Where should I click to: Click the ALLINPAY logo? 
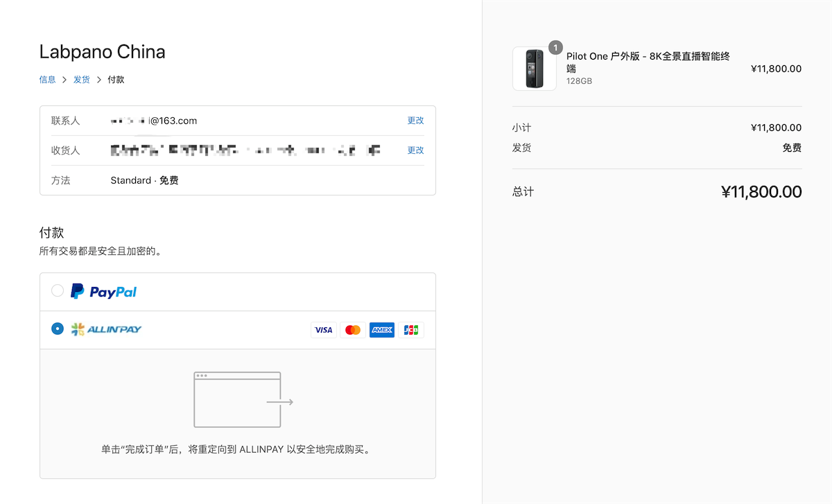pos(105,329)
